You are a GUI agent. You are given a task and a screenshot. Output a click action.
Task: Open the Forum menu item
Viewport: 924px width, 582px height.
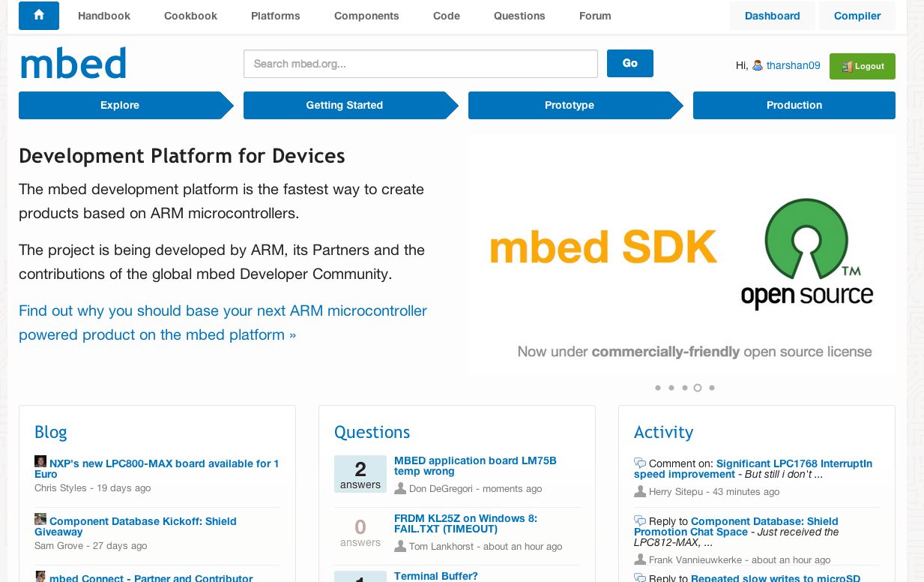(x=595, y=16)
